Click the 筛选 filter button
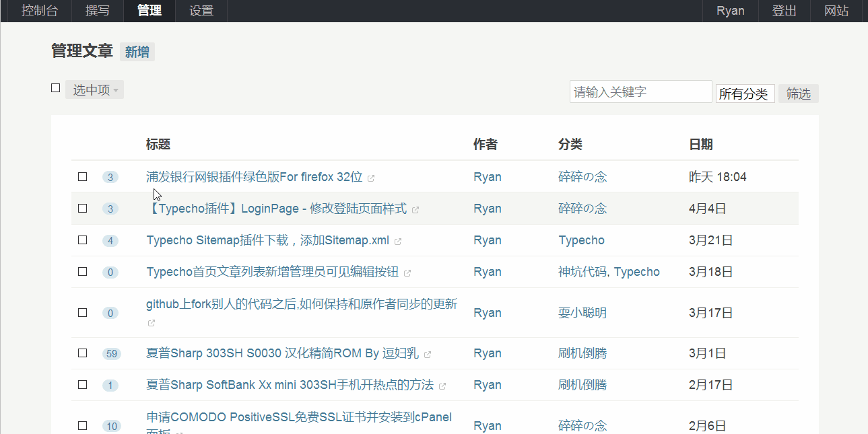 tap(799, 94)
